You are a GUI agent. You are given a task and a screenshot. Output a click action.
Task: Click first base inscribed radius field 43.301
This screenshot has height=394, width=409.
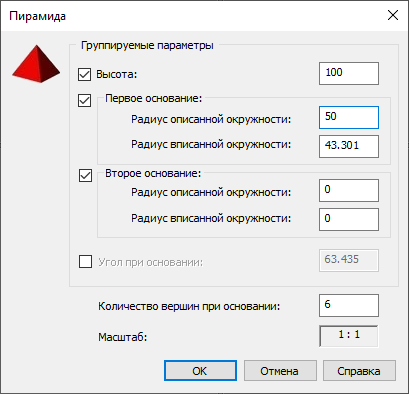click(x=349, y=146)
